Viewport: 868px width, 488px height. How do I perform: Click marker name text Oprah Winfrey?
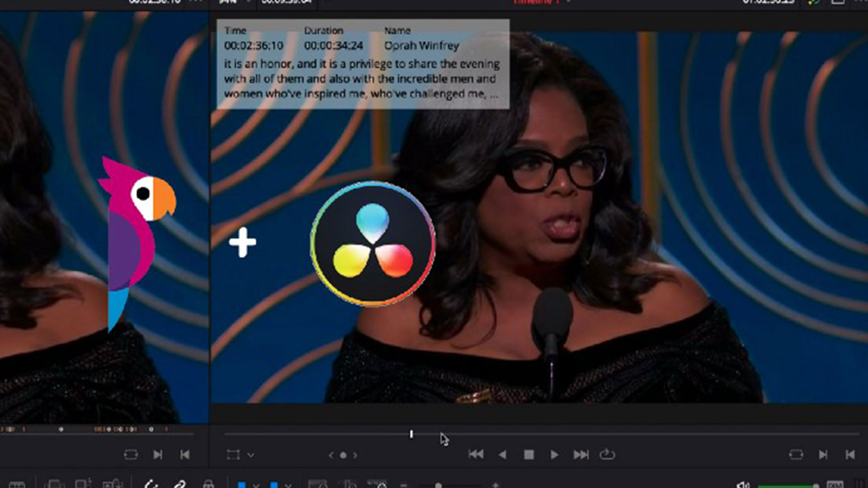pyautogui.click(x=421, y=46)
